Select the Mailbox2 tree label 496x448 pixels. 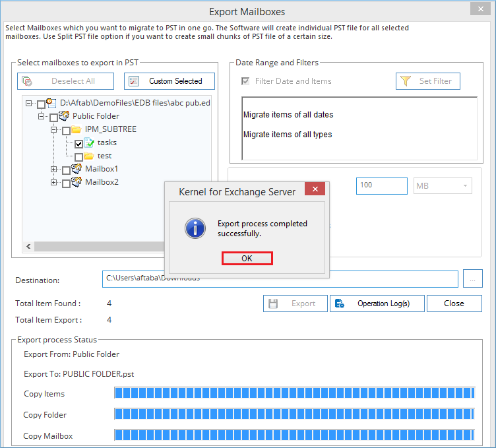tap(102, 182)
